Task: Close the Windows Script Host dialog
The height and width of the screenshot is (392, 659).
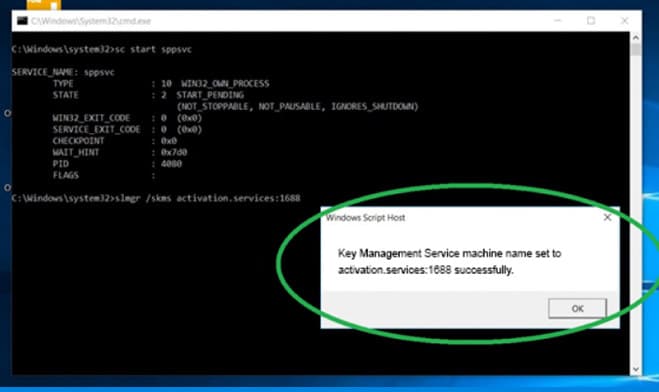Action: tap(607, 217)
